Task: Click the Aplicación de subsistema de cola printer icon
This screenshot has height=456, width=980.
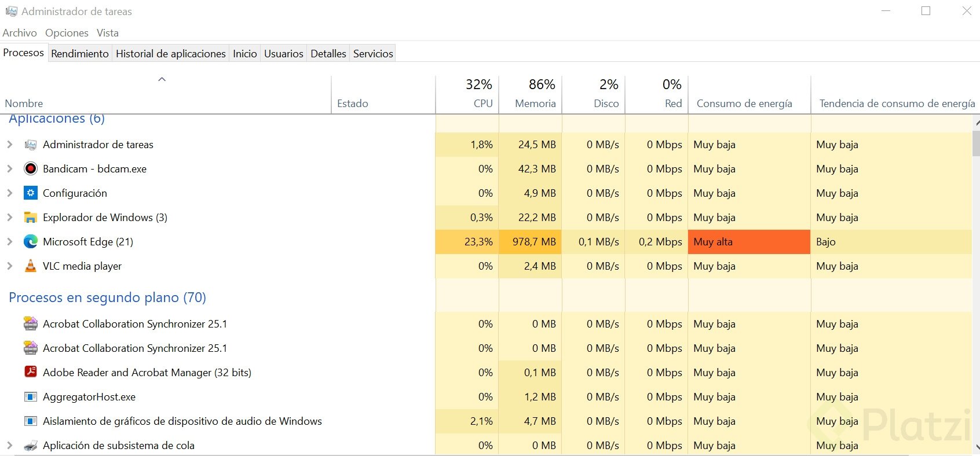Action: point(31,446)
